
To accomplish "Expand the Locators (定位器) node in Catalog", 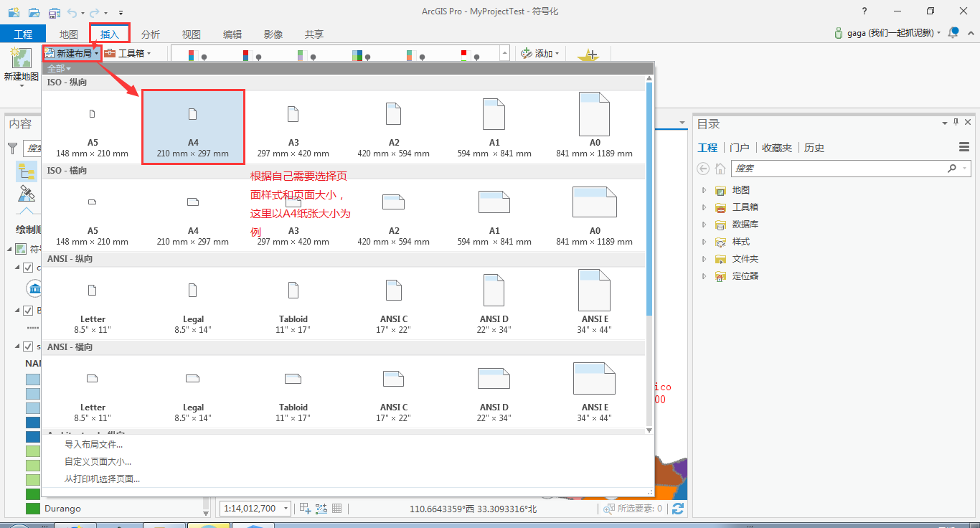I will (704, 276).
